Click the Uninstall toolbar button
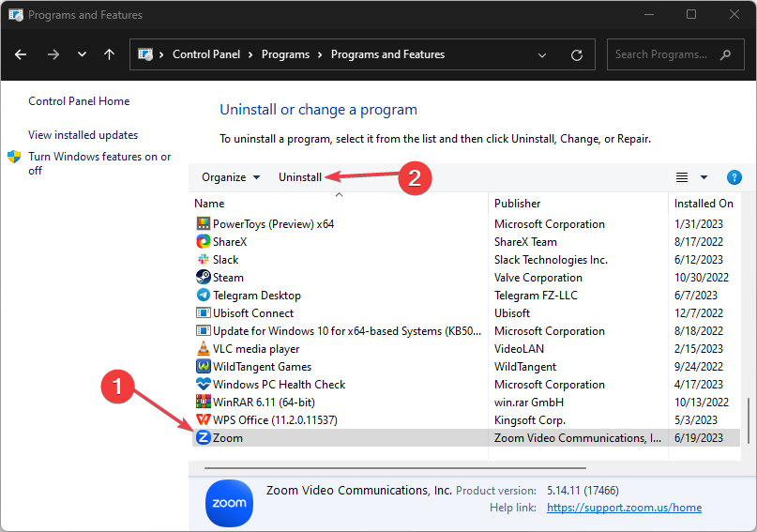Viewport: 757px width, 532px height. tap(300, 177)
